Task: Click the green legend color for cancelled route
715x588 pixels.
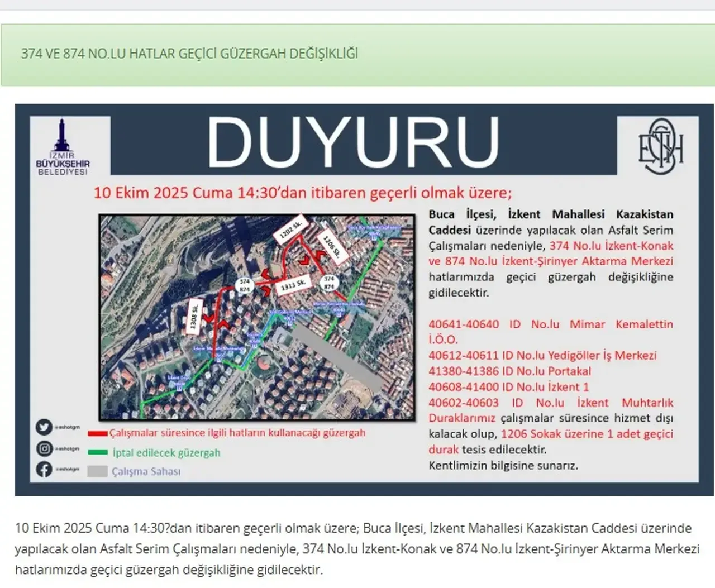Action: coord(97,452)
